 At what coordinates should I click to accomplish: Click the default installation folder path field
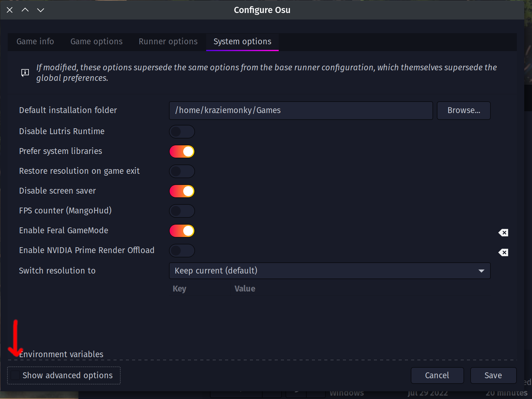point(301,110)
